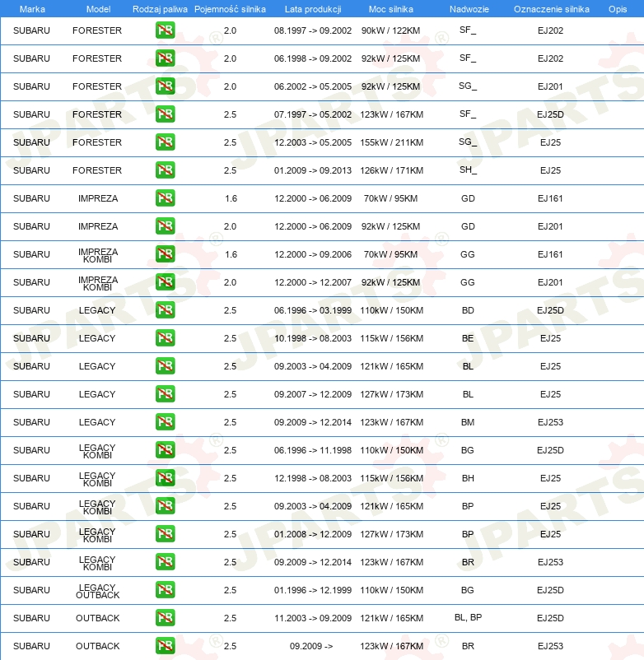This screenshot has width=644, height=660.
Task: Click the Oznaczenie silnika column header
Action: (551, 9)
